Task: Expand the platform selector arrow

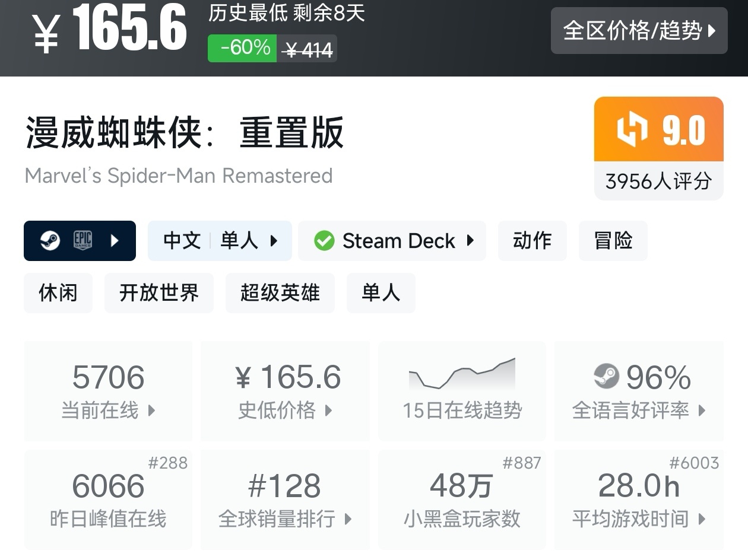Action: [115, 241]
